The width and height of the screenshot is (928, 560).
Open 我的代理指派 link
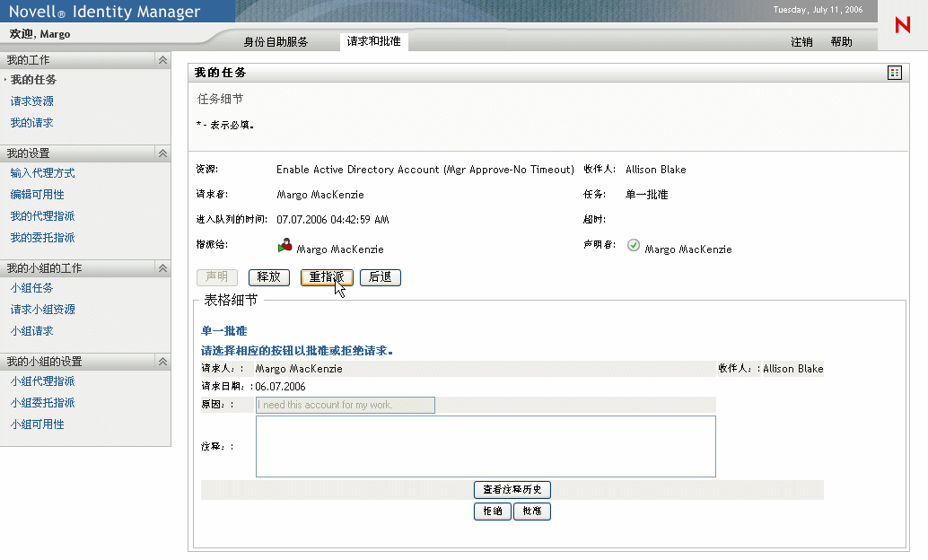(42, 216)
